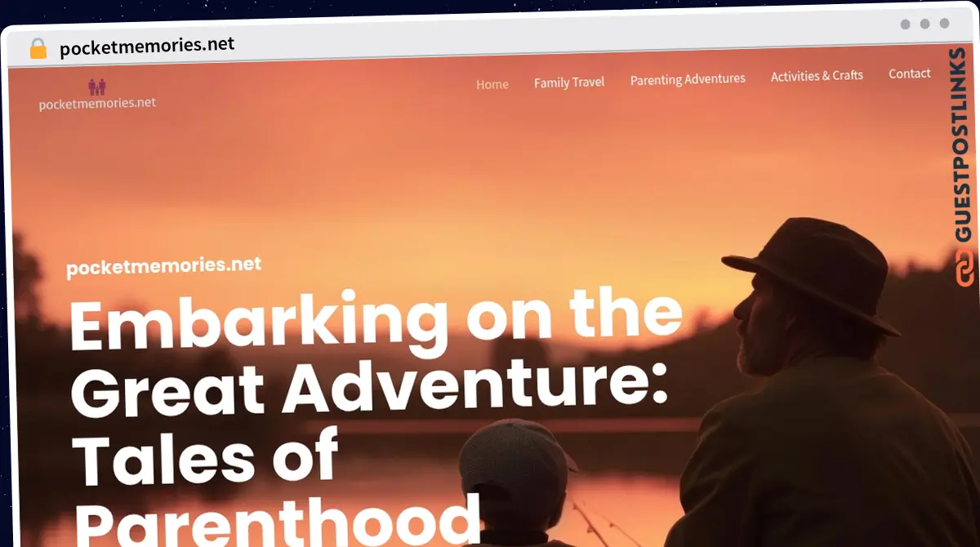This screenshot has width=980, height=547.
Task: Click the orange padlock security icon
Action: 38,48
